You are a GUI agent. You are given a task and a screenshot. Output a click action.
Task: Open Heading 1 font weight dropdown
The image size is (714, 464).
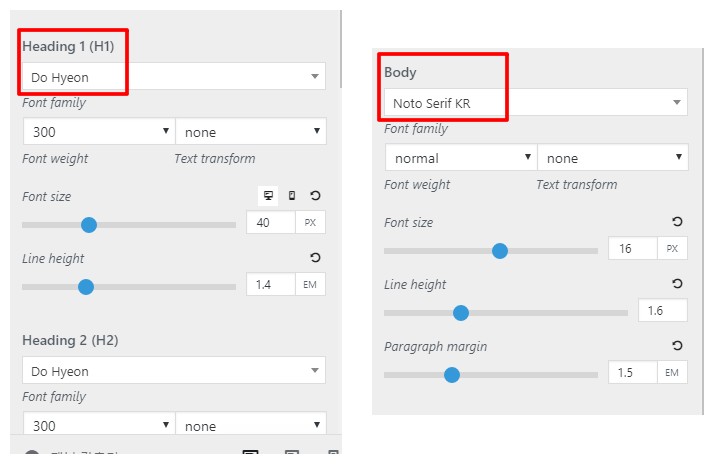point(98,132)
